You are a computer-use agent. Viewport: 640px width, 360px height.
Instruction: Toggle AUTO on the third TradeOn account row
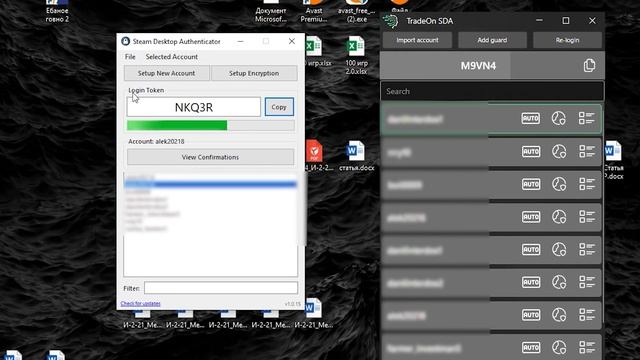(x=531, y=184)
